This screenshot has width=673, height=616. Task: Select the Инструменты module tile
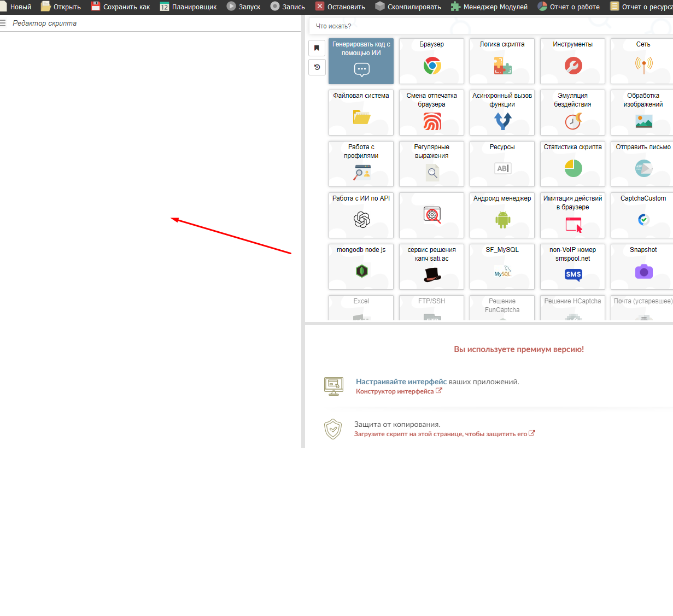tap(572, 61)
